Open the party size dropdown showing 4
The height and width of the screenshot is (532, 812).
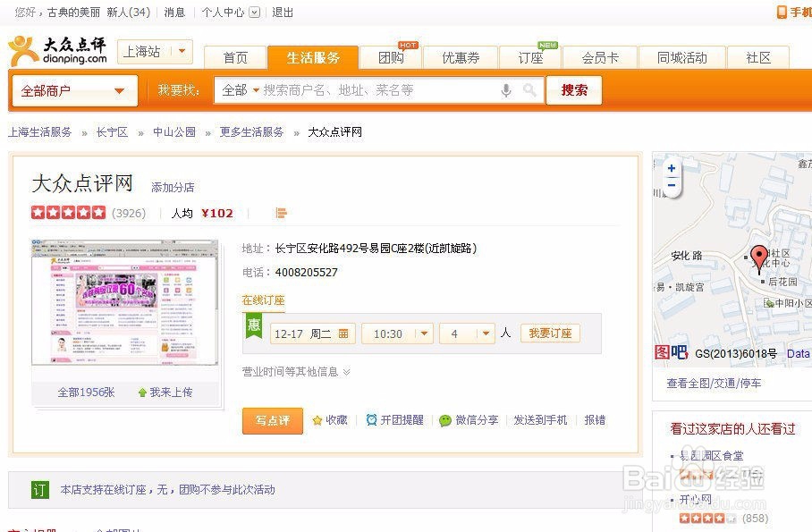(467, 334)
